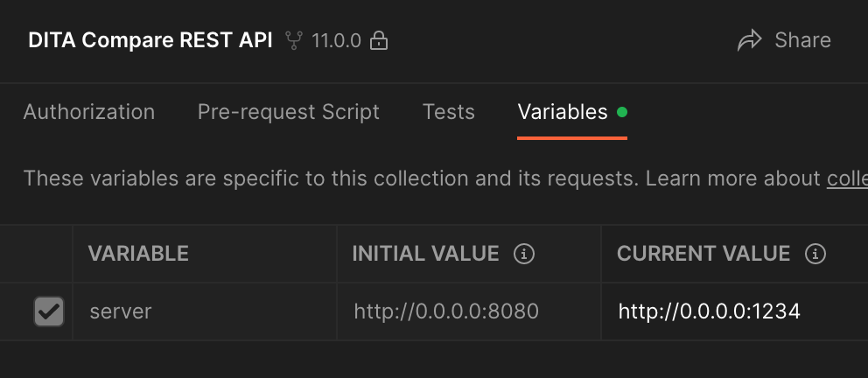Viewport: 868px width, 378px height.
Task: Click the green dot on Variables tab
Action: tap(622, 112)
